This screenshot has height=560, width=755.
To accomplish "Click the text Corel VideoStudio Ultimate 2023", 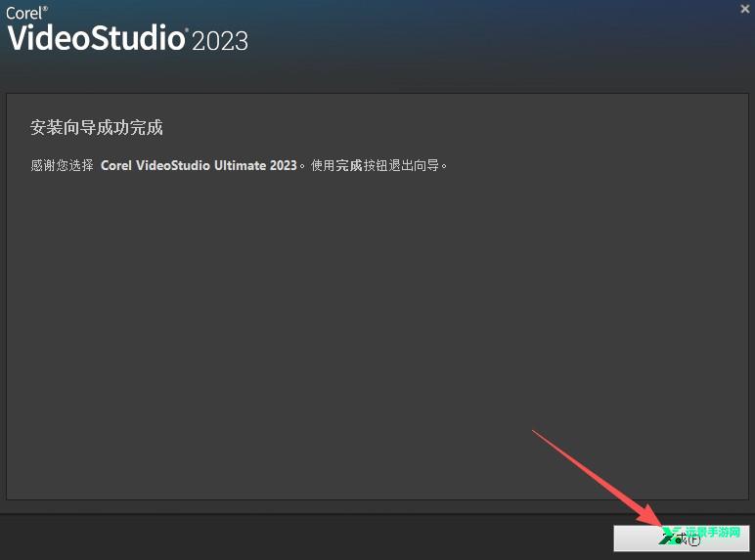I will coord(199,165).
